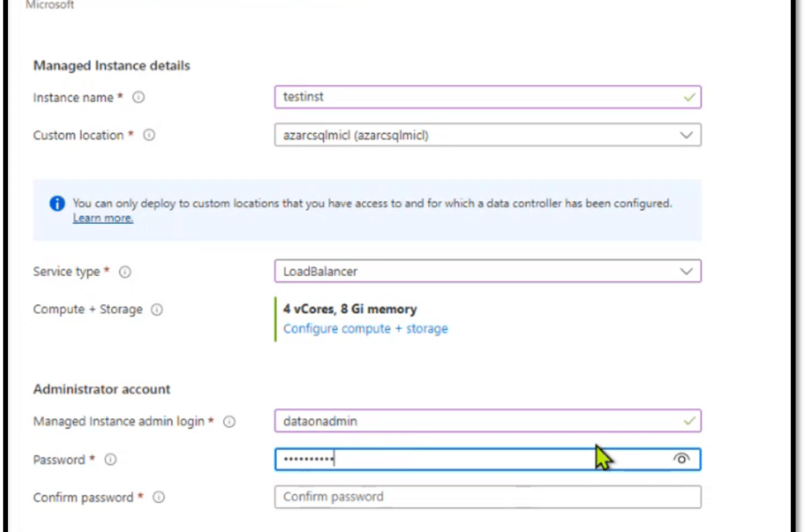This screenshot has height=532, width=806.
Task: Click info icon beside Compute + Storage
Action: pos(157,310)
